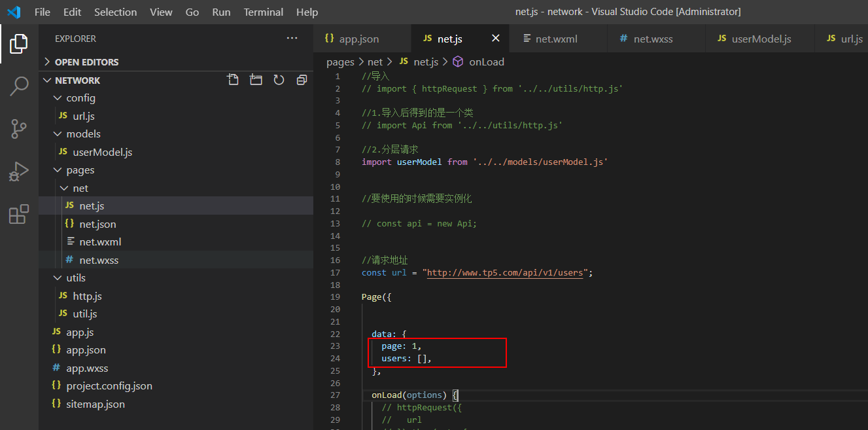This screenshot has width=868, height=430.
Task: Open the Help menu
Action: pyautogui.click(x=307, y=12)
